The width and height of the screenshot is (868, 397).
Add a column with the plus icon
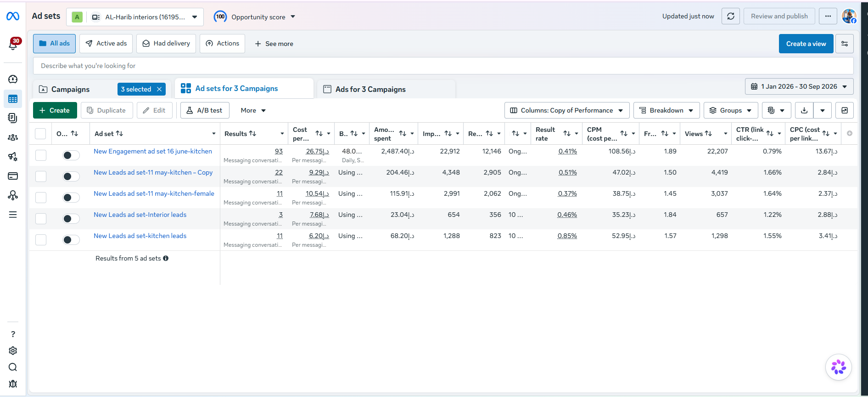tap(850, 133)
